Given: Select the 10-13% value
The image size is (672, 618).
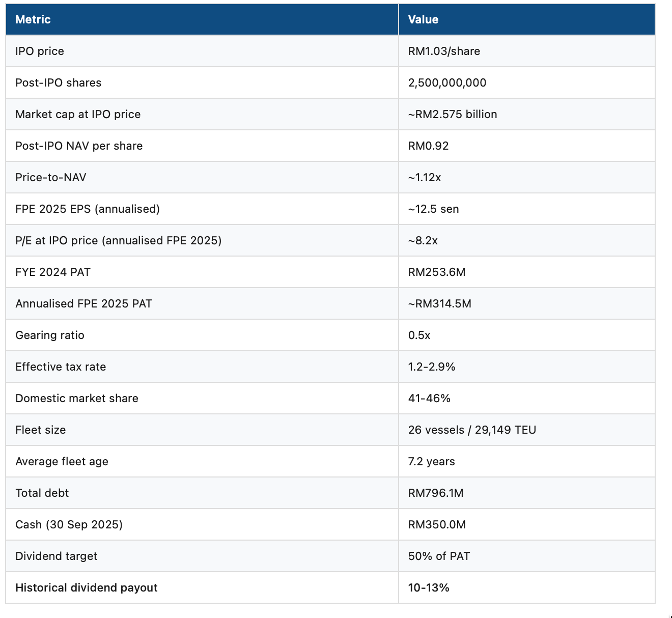Looking at the screenshot, I should pyautogui.click(x=429, y=587).
